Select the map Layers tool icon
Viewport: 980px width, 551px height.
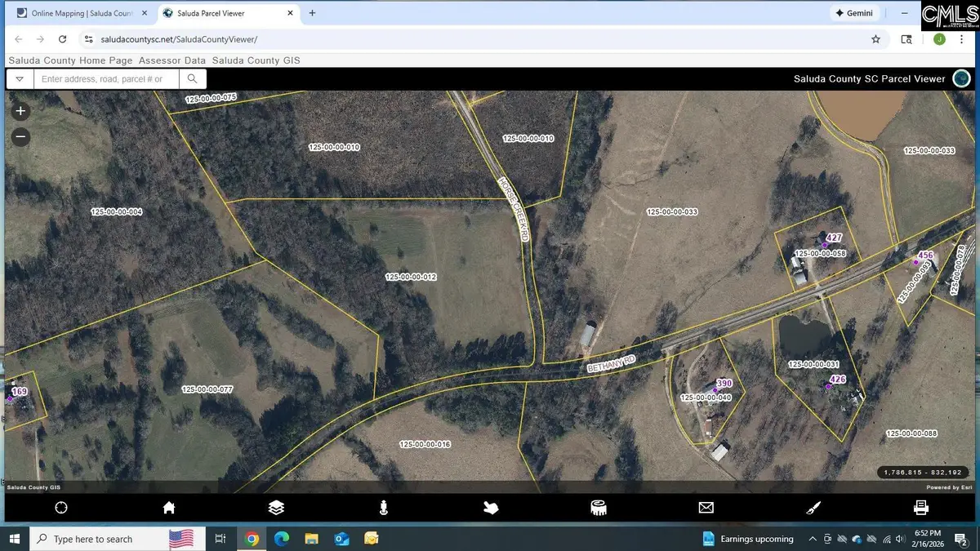coord(276,508)
